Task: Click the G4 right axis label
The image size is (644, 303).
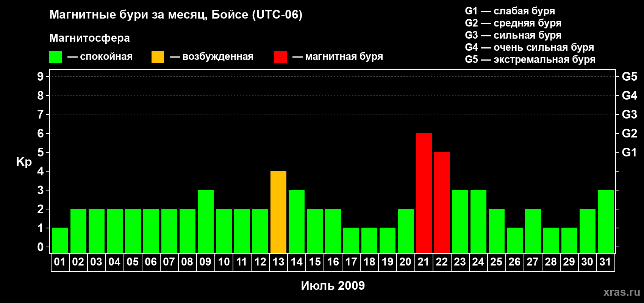Action: 629,95
